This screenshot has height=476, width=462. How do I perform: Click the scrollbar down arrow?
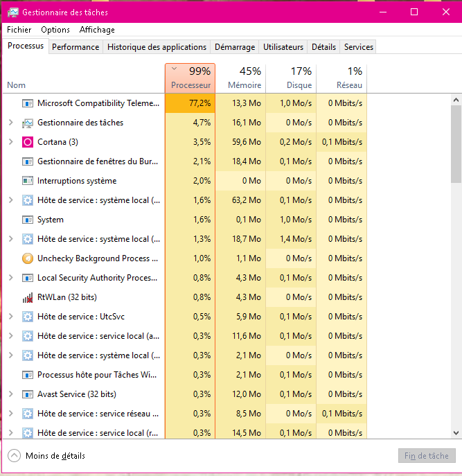tap(456, 433)
